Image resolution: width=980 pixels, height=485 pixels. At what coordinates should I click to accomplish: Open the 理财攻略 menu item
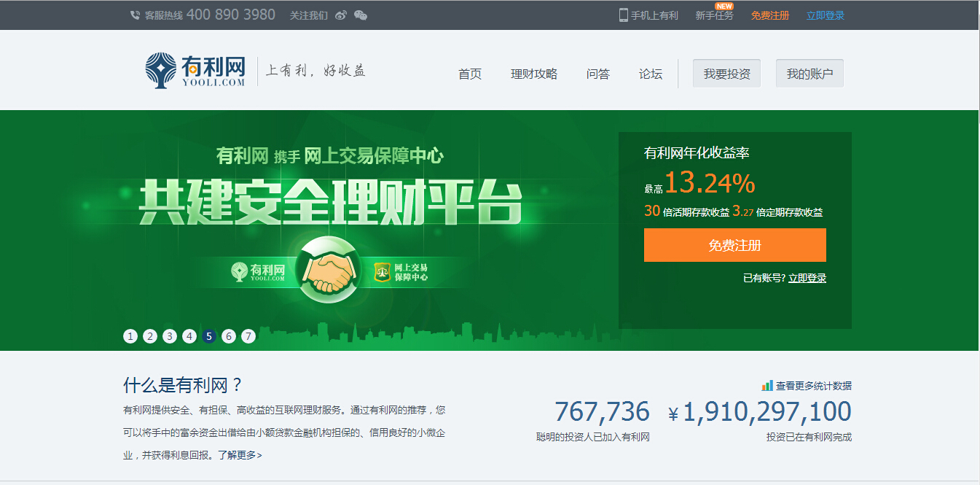click(534, 74)
